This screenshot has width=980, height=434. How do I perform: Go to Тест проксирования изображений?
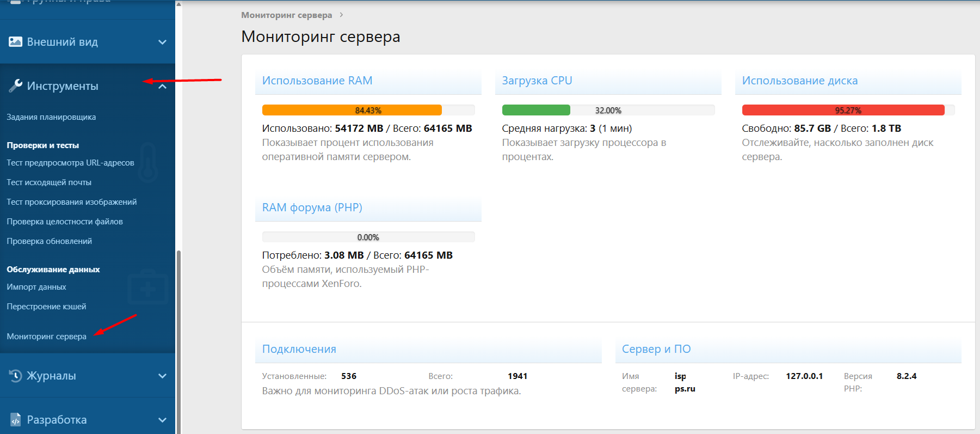point(71,202)
